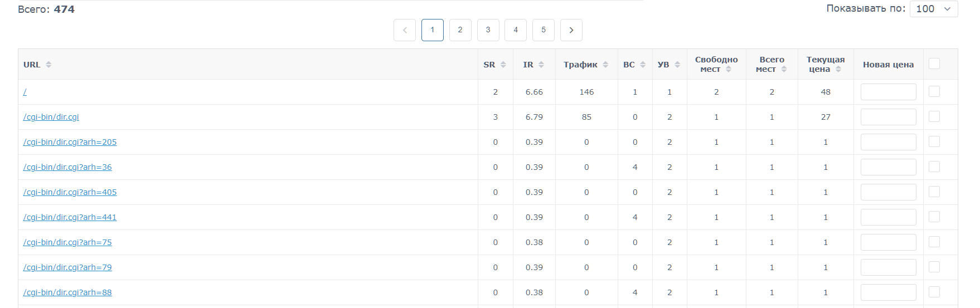
Task: Click the total count 474 text
Action: pos(64,9)
